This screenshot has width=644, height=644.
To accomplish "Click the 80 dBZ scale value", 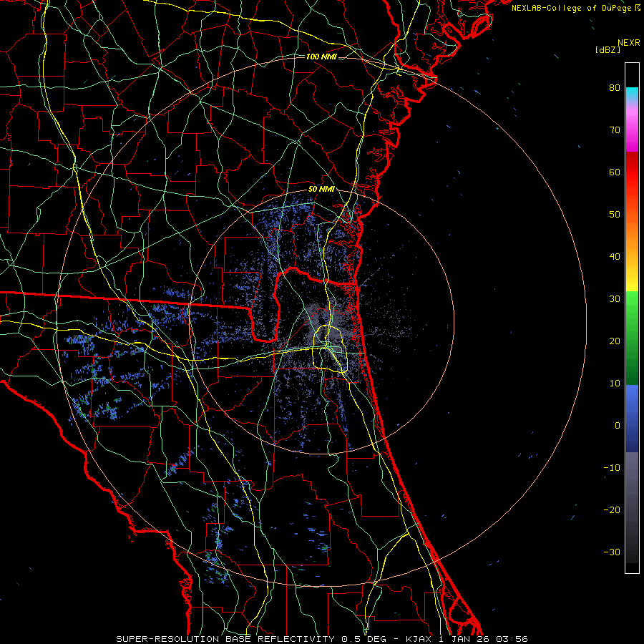I will pos(615,88).
